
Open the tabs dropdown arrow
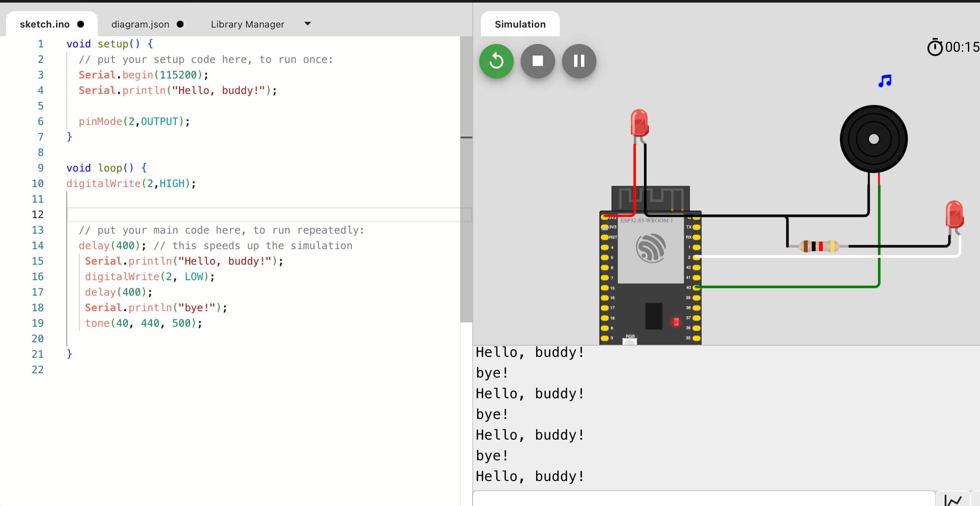pos(307,24)
